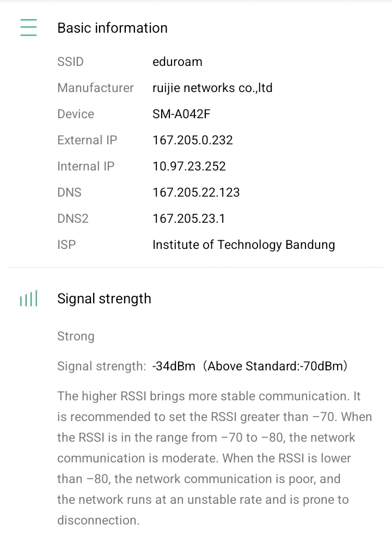Screen dimensions: 392x537
Task: Tap the External IP address 167.205.0.232
Action: (x=193, y=140)
